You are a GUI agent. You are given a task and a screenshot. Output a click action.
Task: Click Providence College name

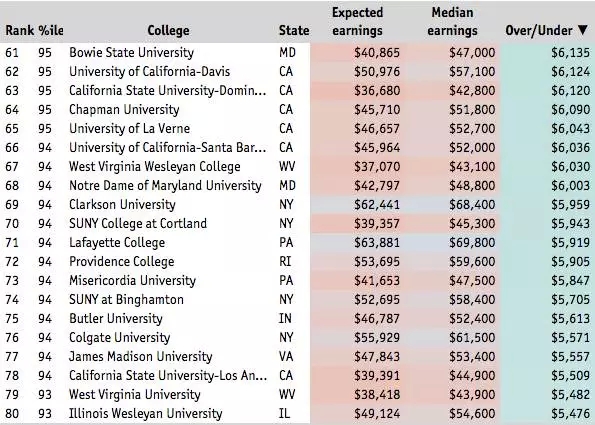[121, 261]
